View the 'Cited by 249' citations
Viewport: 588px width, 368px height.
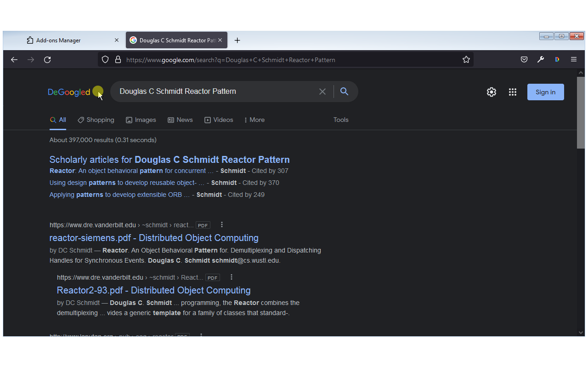(x=246, y=195)
